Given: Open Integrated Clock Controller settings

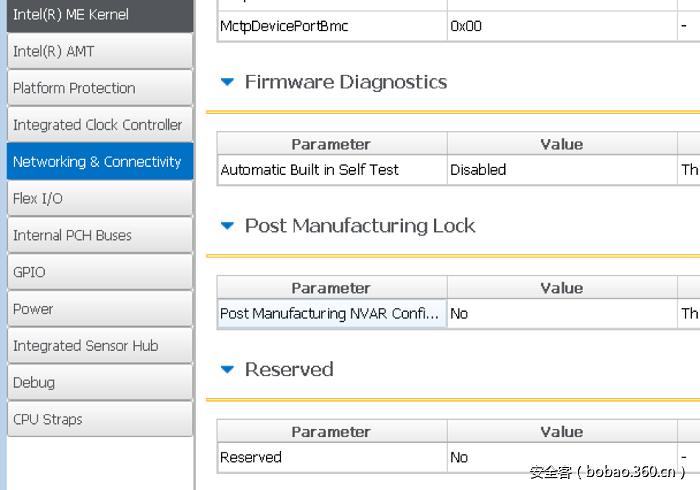Looking at the screenshot, I should [97, 125].
